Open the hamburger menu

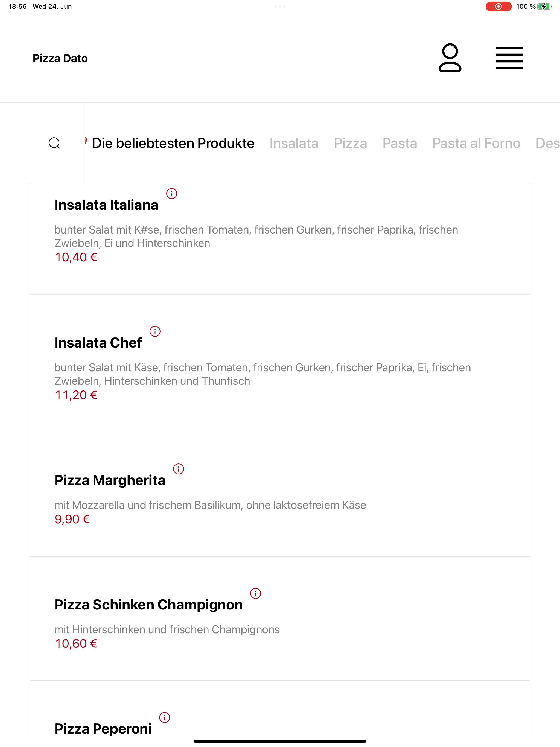click(x=509, y=58)
